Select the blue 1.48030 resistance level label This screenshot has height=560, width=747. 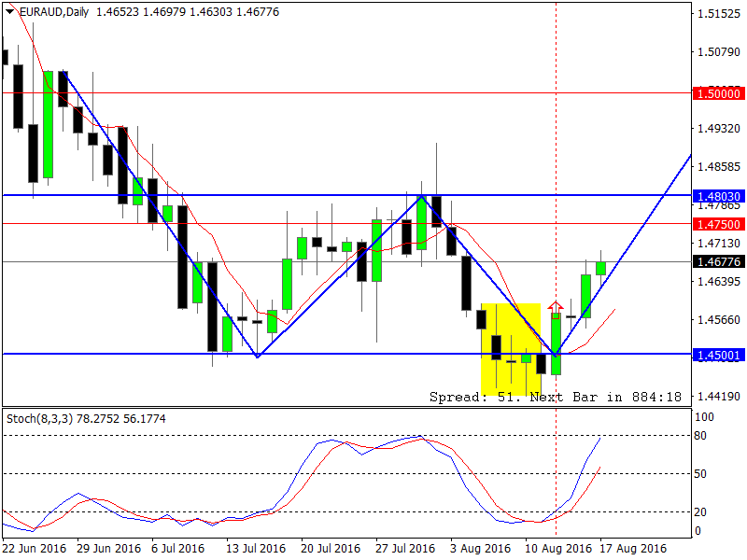(x=718, y=196)
